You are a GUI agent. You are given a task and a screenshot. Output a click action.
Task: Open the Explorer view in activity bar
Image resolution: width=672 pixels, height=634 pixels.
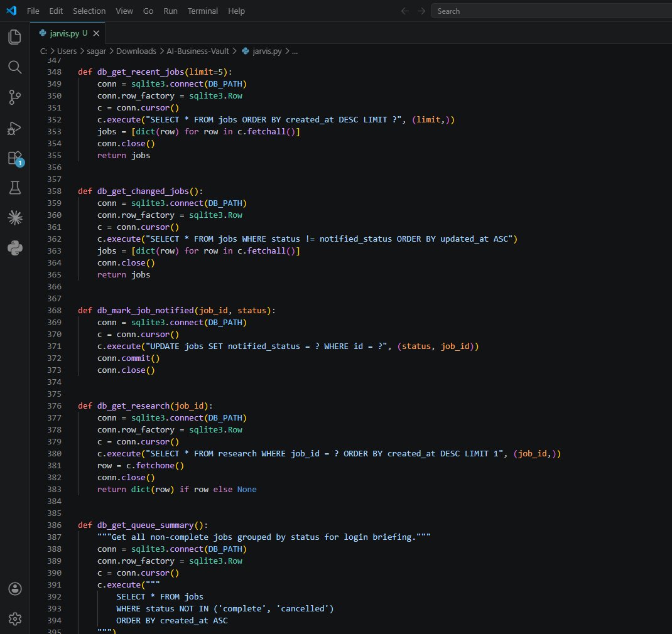tap(14, 37)
